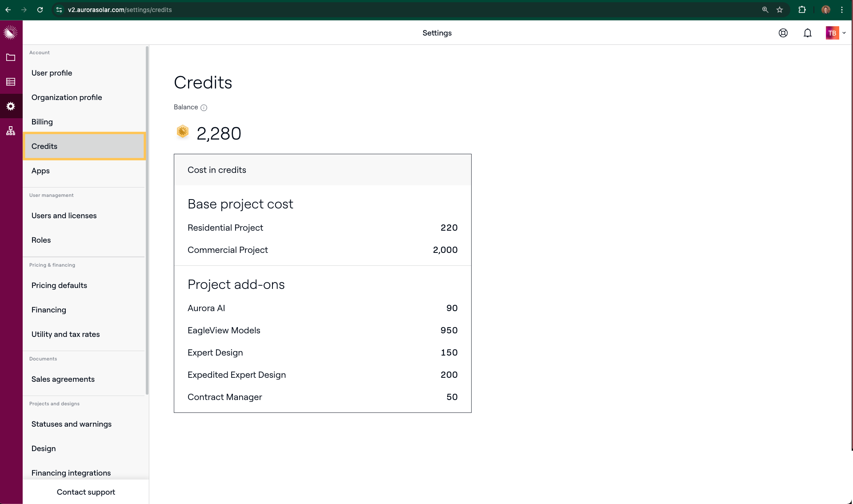Click the settings sidebar scrollbar

pos(147,220)
